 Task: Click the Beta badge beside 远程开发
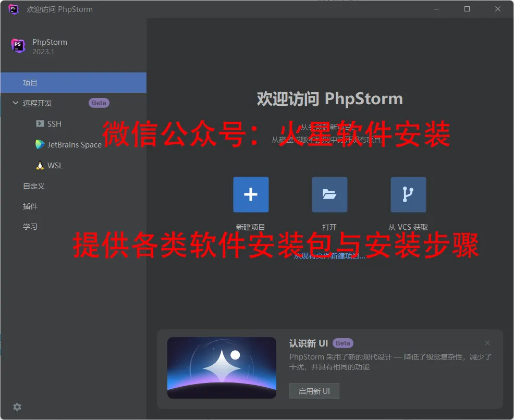coord(99,103)
